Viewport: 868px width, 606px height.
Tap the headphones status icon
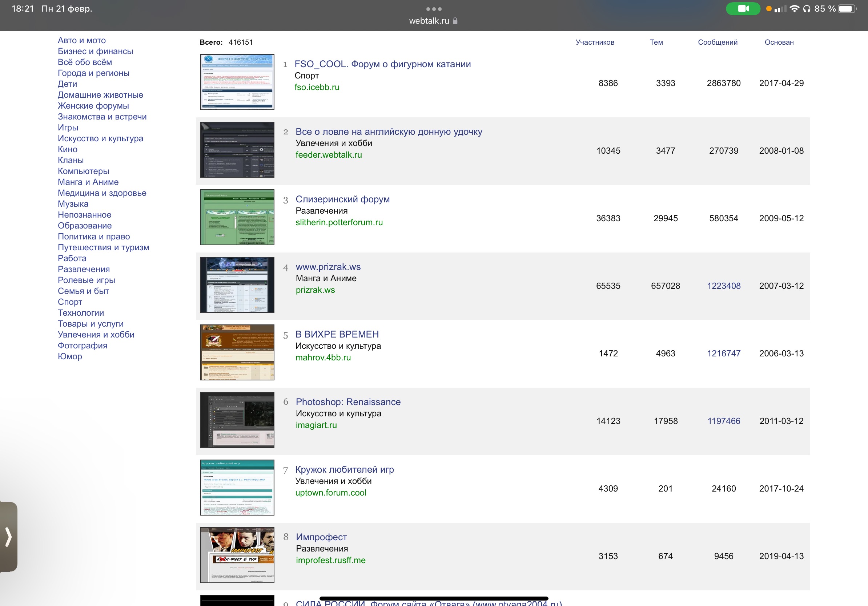coord(806,9)
